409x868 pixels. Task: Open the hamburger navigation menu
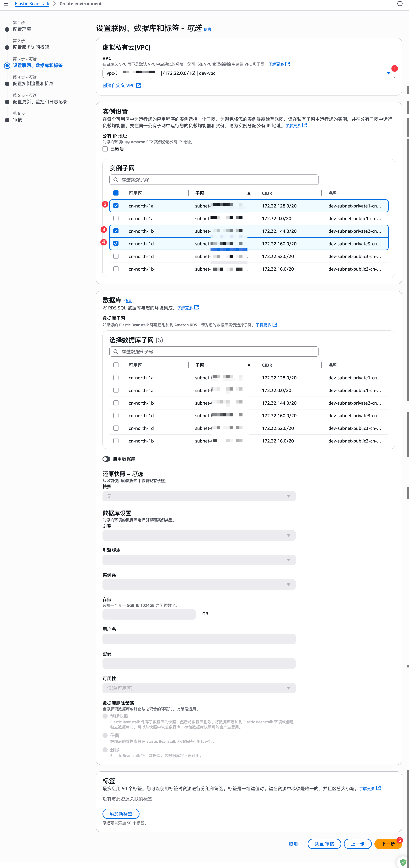tap(6, 4)
